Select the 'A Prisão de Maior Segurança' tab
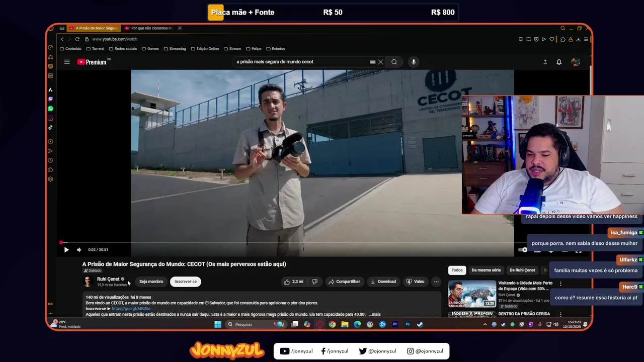The width and height of the screenshot is (644, 362). coord(94,28)
